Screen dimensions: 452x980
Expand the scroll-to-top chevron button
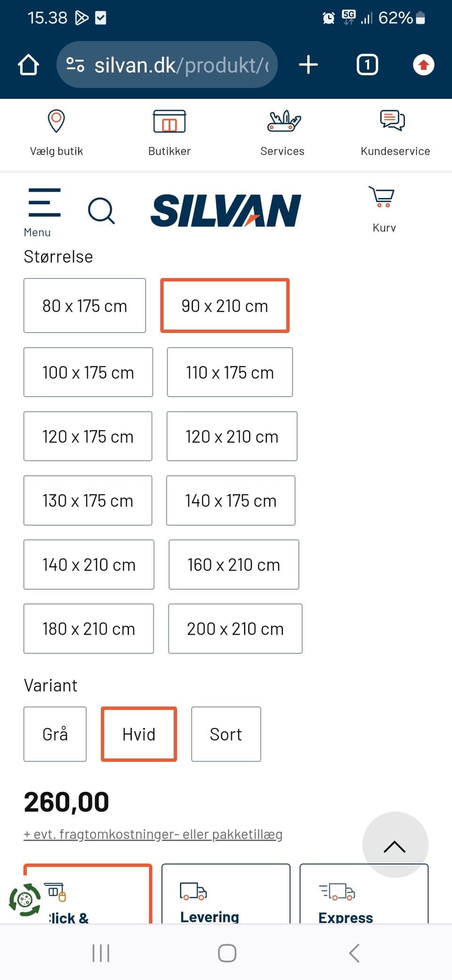tap(395, 845)
